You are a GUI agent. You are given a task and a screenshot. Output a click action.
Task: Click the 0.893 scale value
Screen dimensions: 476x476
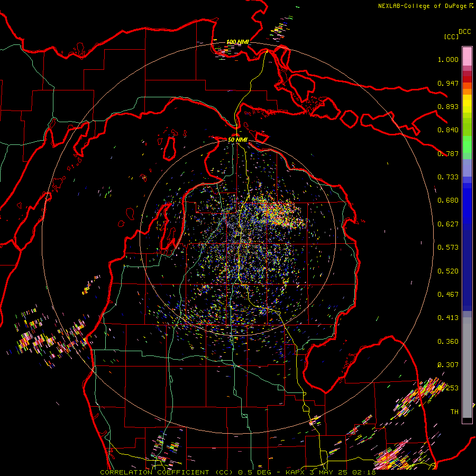point(448,106)
